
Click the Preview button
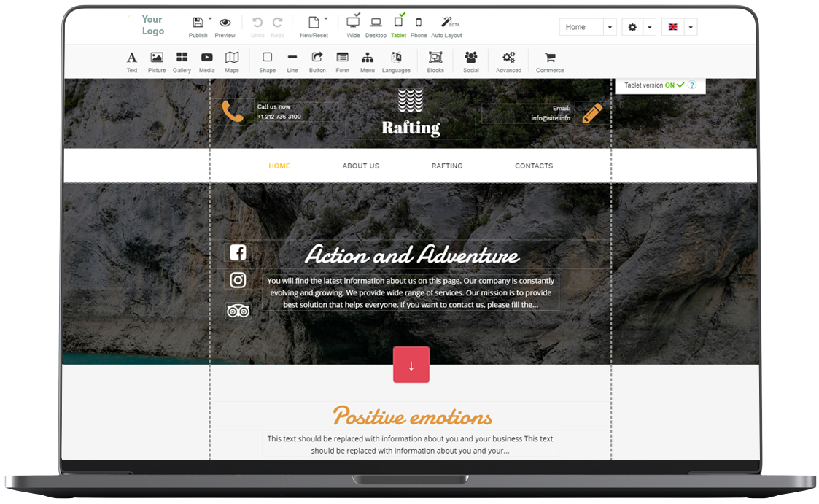click(225, 26)
